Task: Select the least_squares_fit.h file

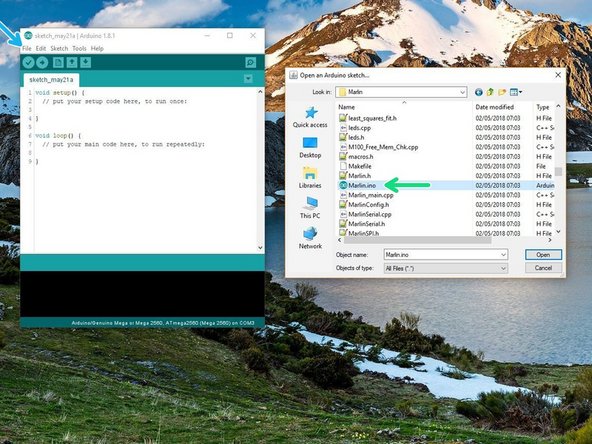Action: click(372, 118)
